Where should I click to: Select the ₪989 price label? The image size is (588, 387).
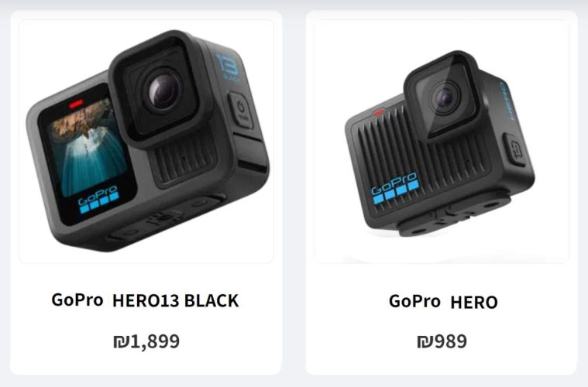[x=442, y=341]
